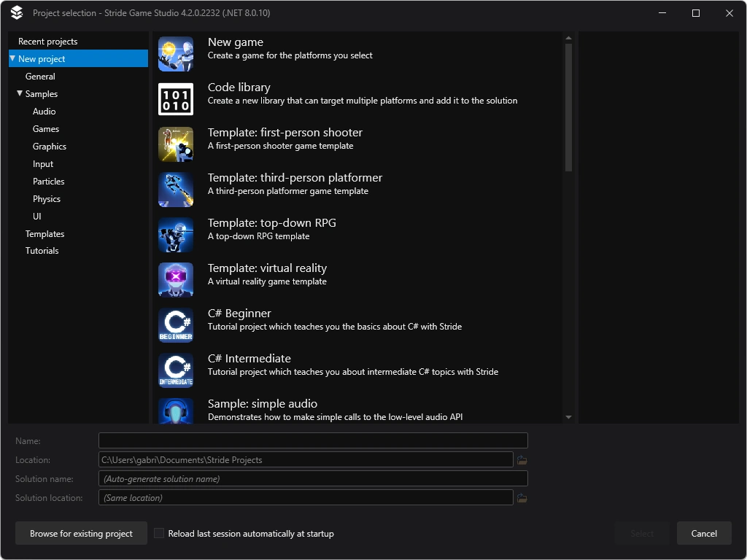Select the Graphics samples category
This screenshot has width=747, height=560.
pyautogui.click(x=49, y=146)
